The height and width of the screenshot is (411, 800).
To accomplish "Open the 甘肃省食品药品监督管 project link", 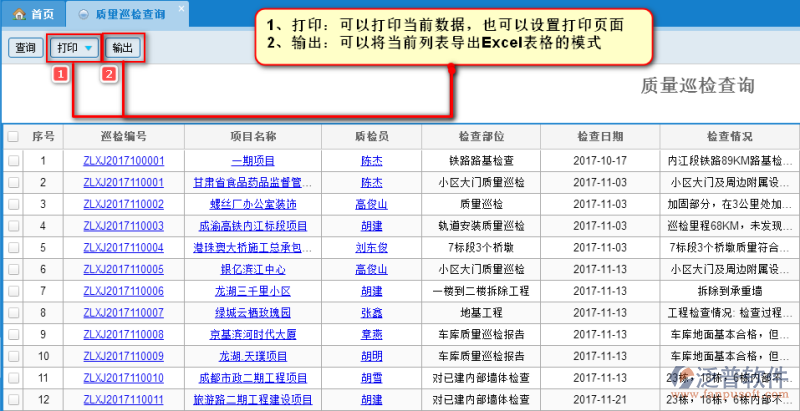I will tap(253, 183).
